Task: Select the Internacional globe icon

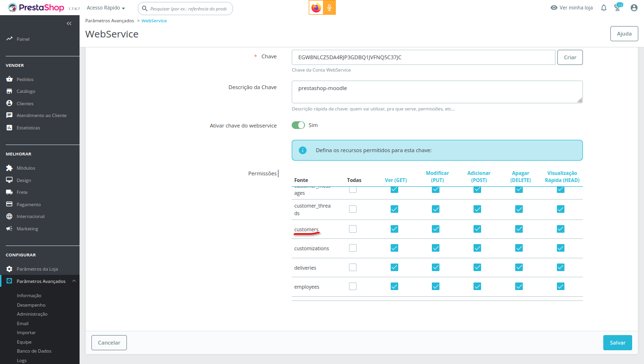Action: [10, 216]
